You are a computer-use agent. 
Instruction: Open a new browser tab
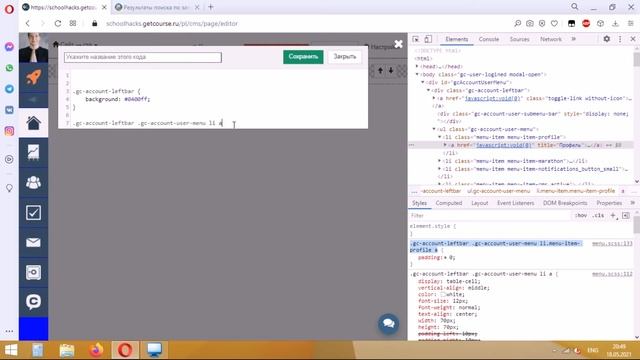pos(211,7)
